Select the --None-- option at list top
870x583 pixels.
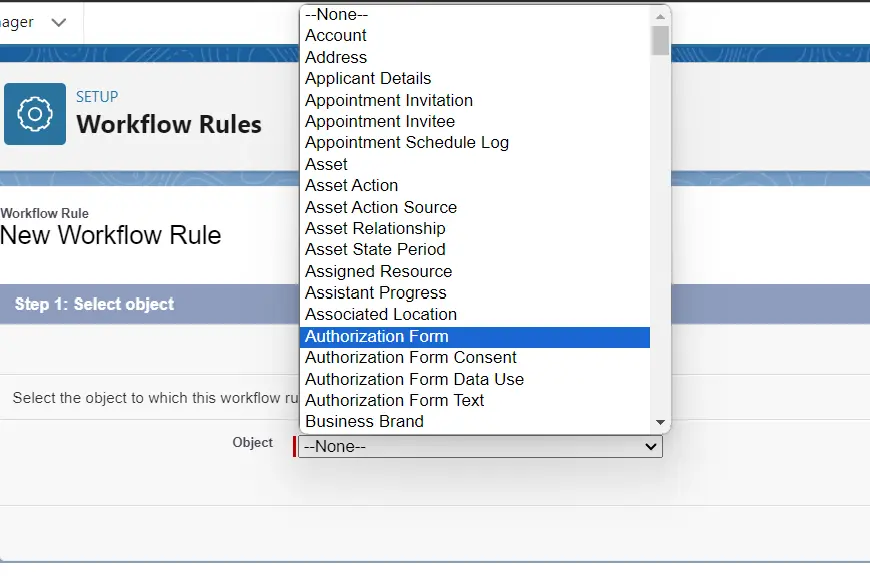tap(336, 14)
